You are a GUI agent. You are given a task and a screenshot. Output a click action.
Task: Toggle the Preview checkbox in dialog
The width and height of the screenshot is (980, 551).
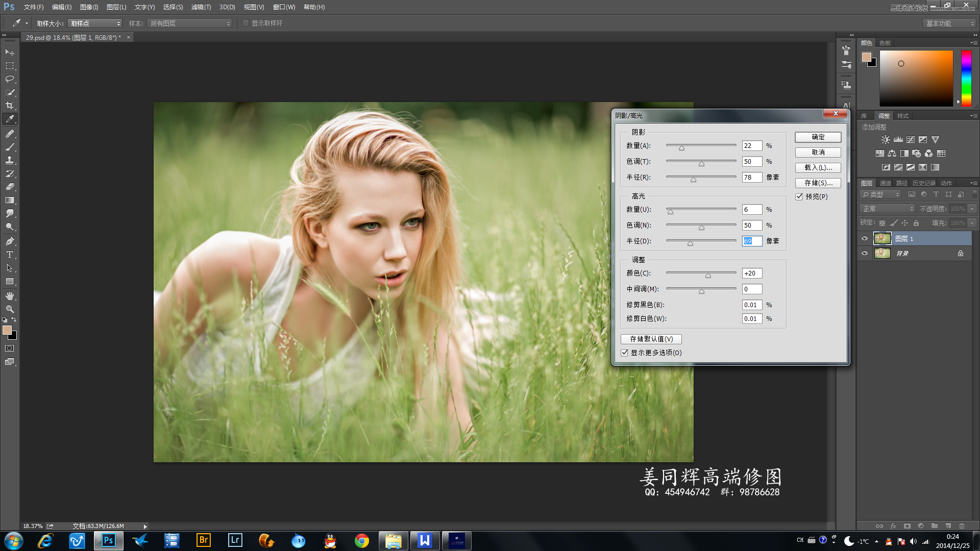799,197
